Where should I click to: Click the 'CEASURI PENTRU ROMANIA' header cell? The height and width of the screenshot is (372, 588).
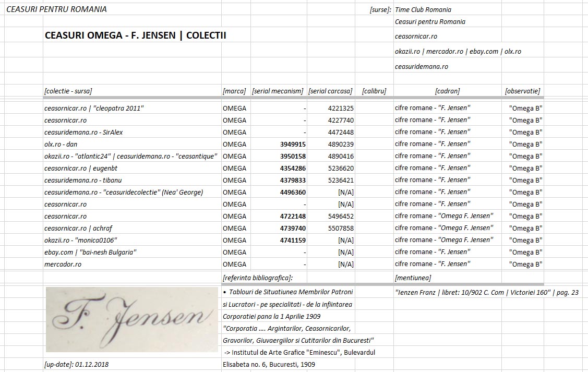57,9
